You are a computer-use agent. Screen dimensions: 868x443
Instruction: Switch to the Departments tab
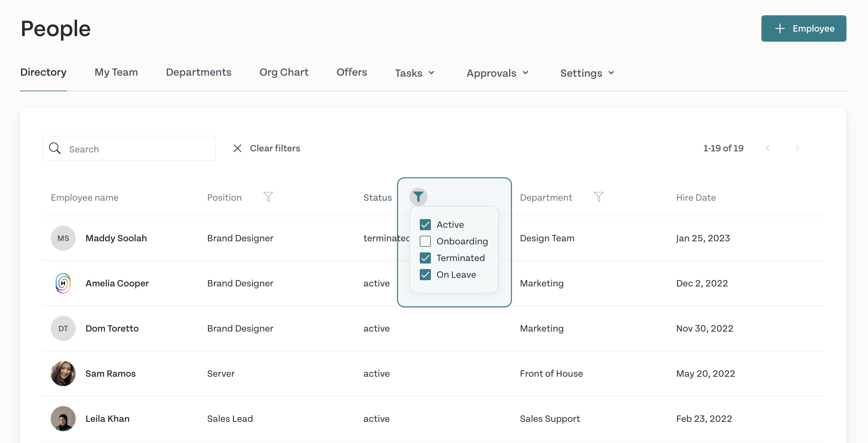(x=198, y=72)
